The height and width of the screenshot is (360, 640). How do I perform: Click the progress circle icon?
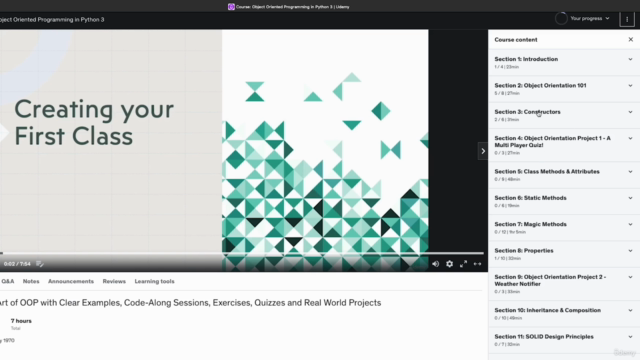(561, 18)
